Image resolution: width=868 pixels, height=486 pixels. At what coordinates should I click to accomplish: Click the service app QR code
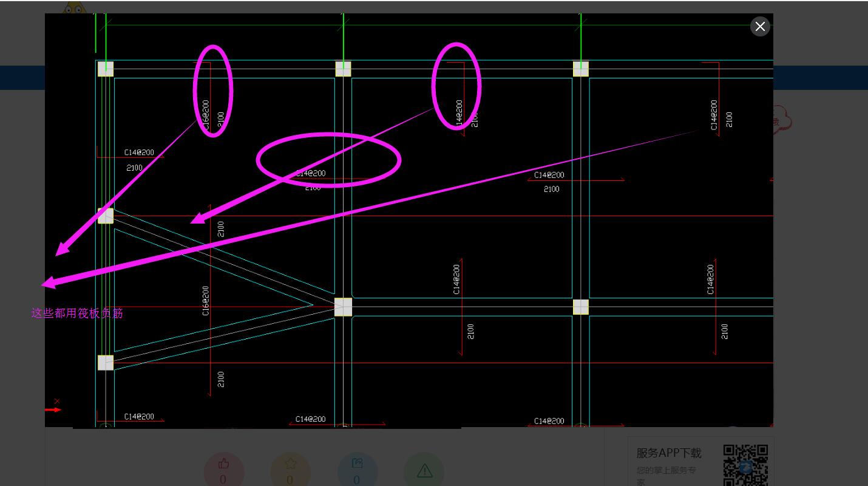click(745, 465)
